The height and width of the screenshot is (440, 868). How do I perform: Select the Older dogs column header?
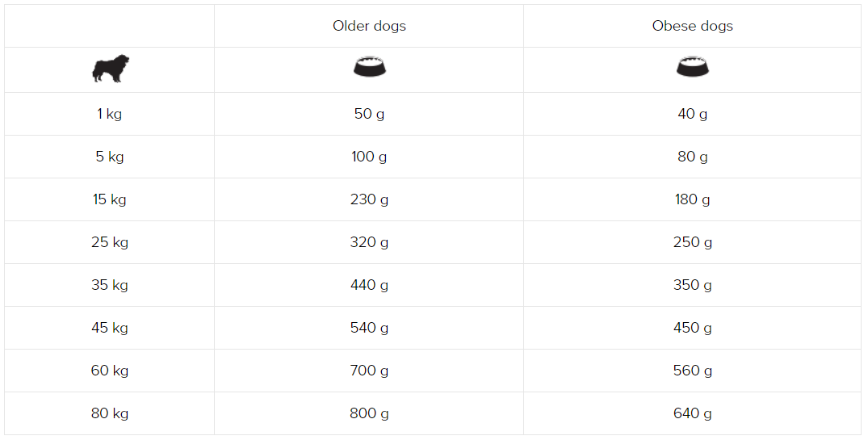tap(369, 26)
